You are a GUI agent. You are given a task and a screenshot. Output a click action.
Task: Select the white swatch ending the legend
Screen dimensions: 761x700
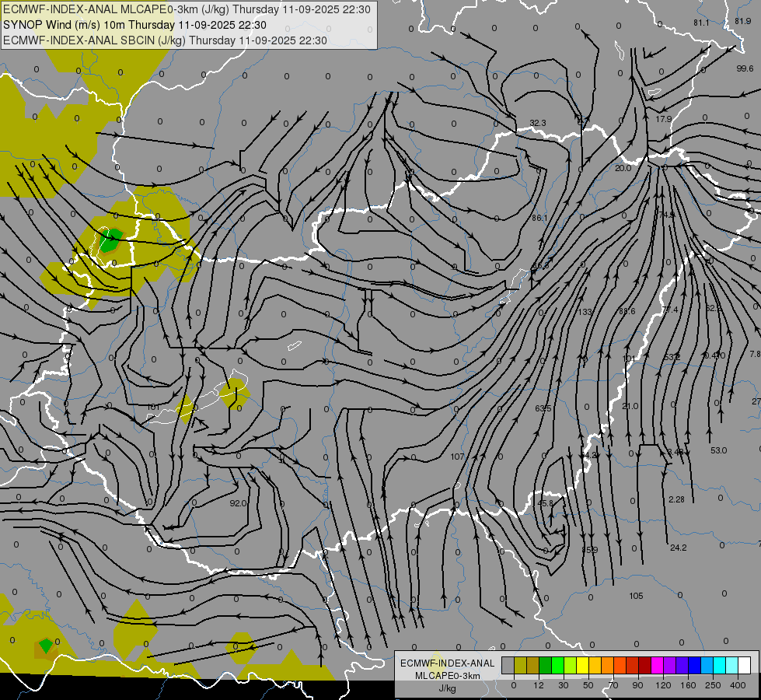pos(745,665)
